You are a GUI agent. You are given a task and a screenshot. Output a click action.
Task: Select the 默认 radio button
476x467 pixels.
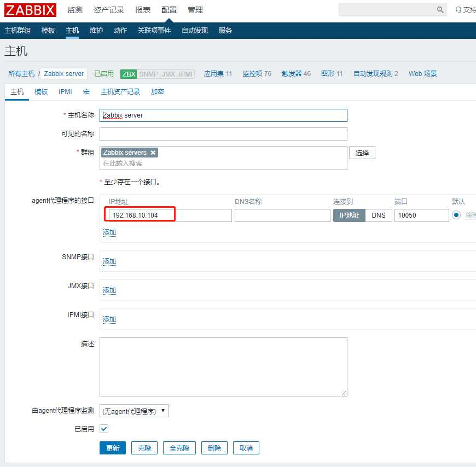(456, 215)
